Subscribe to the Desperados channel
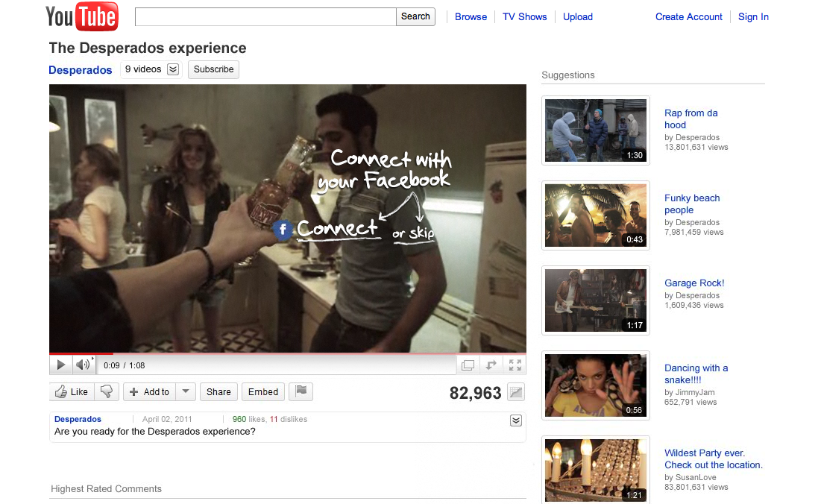Screen dimensions: 821x504 [213, 69]
